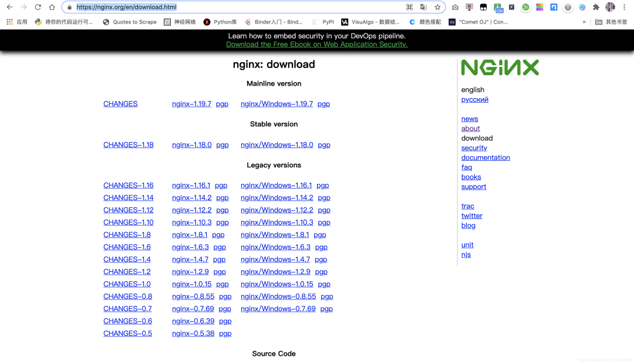Click the user profile avatar
Image resolution: width=634 pixels, height=364 pixels.
click(x=610, y=7)
